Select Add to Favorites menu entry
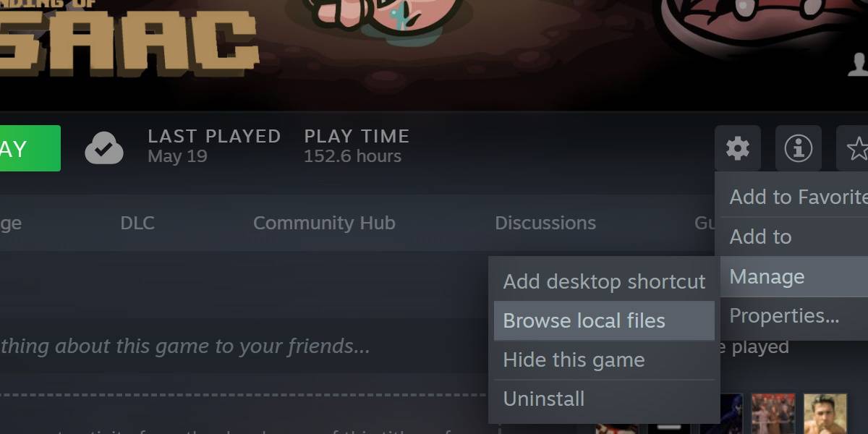Viewport: 868px width, 434px height. coord(795,197)
